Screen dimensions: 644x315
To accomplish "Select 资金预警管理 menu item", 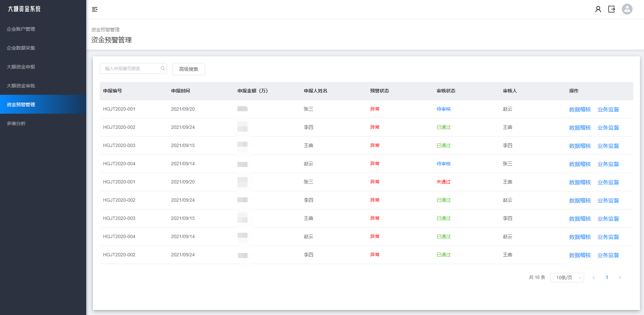I will pos(43,105).
